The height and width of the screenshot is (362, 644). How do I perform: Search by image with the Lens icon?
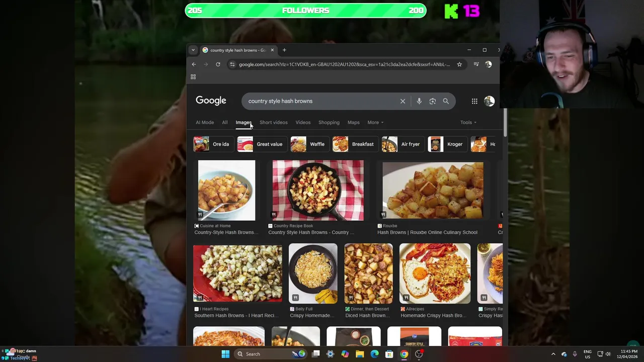coord(433,101)
